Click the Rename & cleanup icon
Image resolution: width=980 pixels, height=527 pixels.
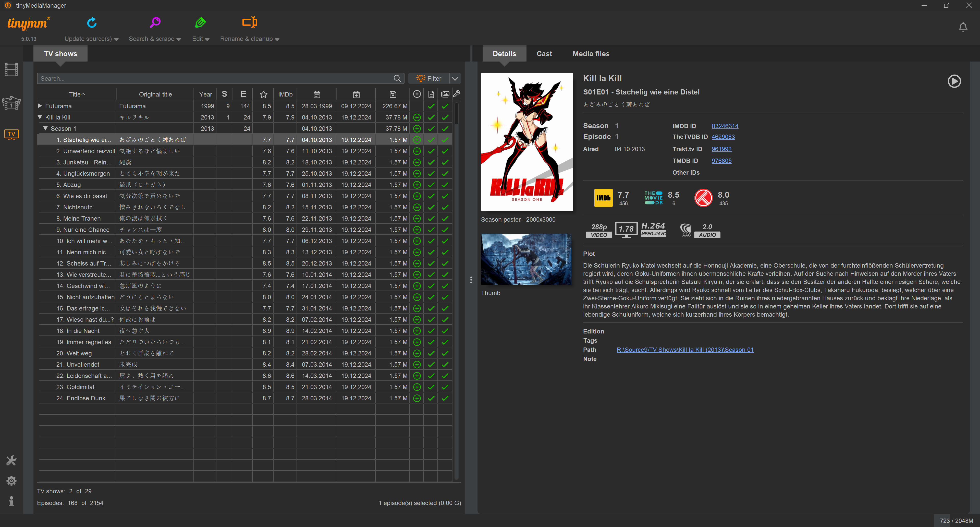[250, 23]
